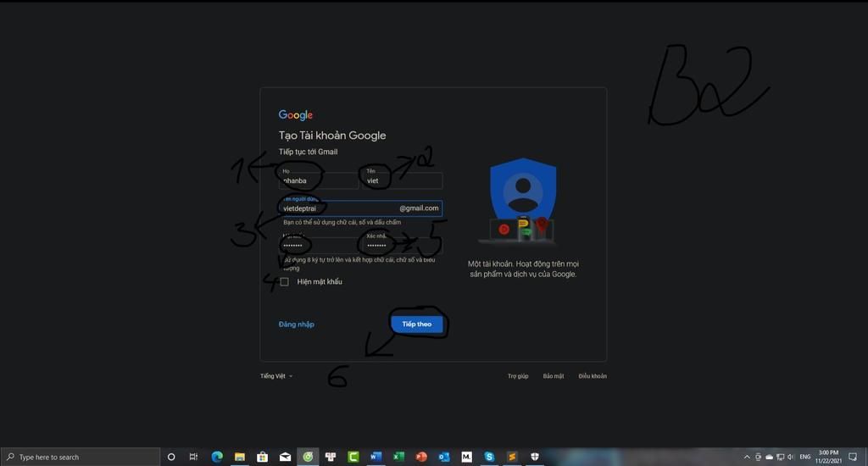Open the white M. app taskbar icon

[467, 457]
